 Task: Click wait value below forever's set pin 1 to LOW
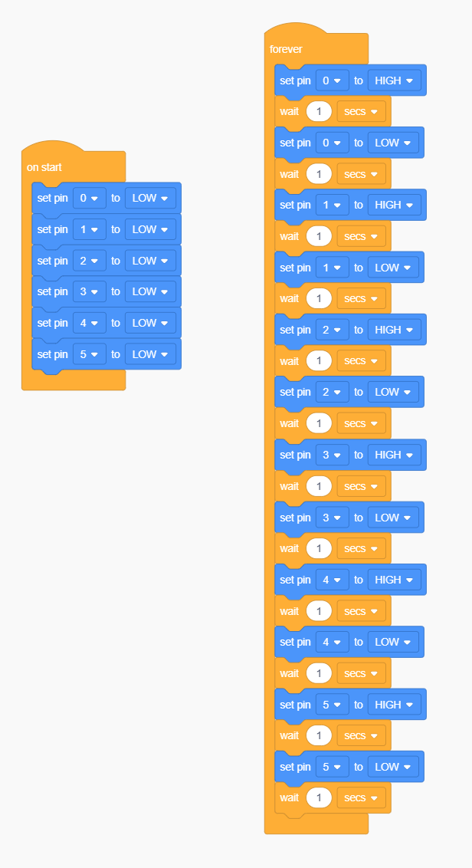coord(318,298)
